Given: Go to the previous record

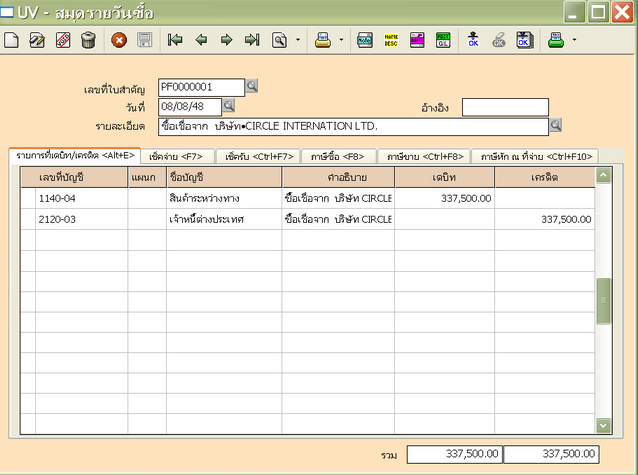Looking at the screenshot, I should (201, 41).
